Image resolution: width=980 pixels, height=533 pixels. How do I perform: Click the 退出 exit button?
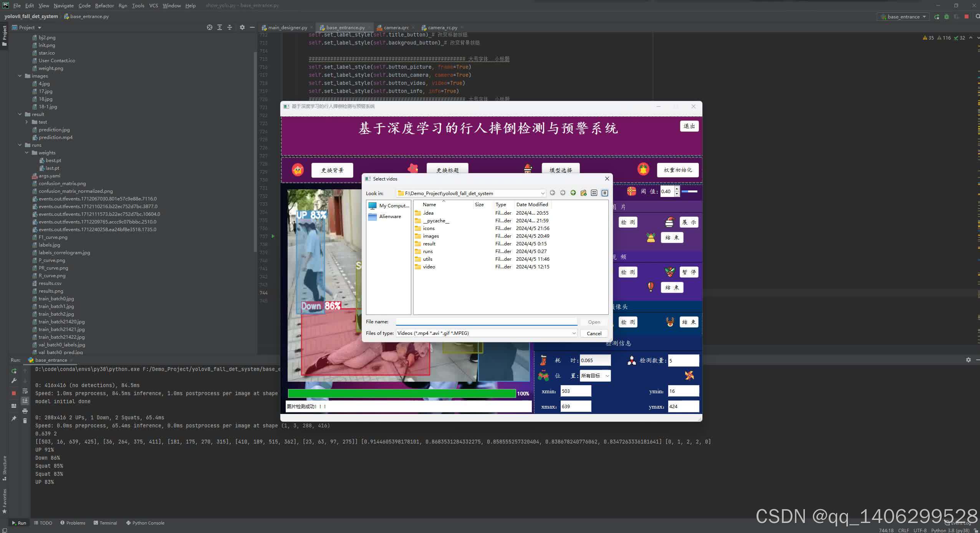689,126
